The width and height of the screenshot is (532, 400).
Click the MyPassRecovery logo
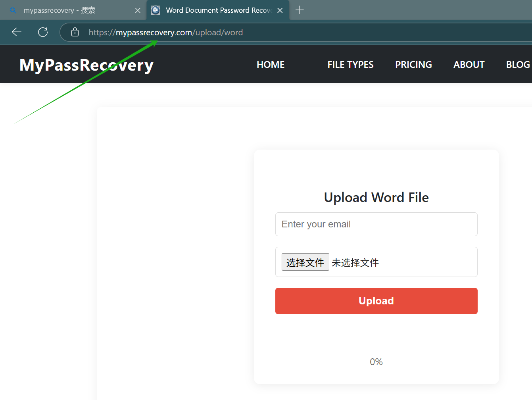[86, 65]
